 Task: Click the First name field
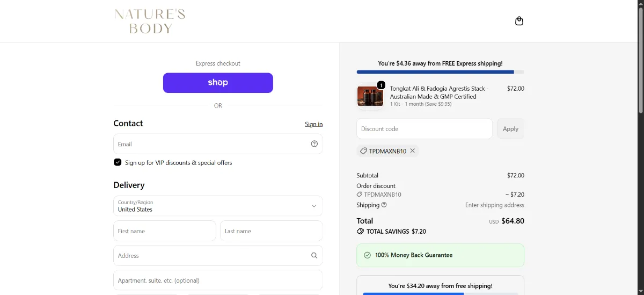tap(164, 231)
